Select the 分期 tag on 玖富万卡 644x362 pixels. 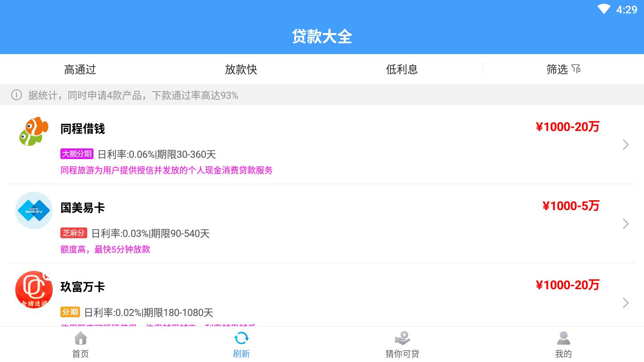70,312
